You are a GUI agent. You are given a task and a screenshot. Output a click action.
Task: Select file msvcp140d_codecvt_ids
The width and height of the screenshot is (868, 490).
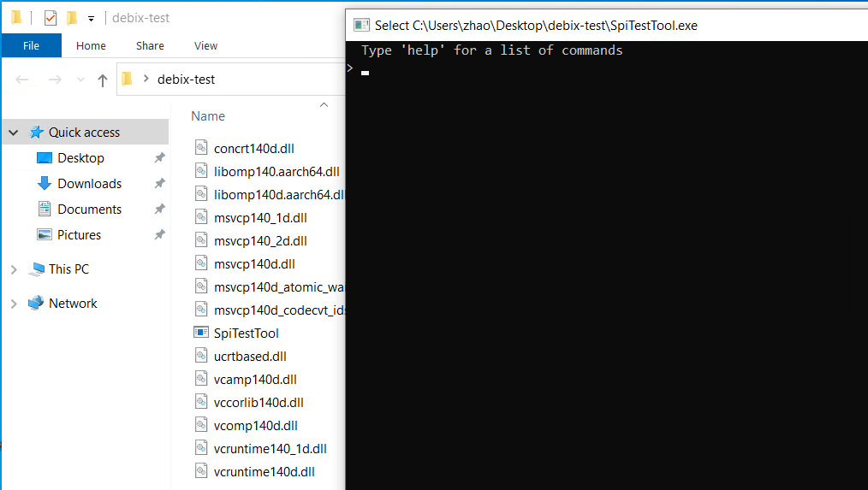[x=279, y=310]
